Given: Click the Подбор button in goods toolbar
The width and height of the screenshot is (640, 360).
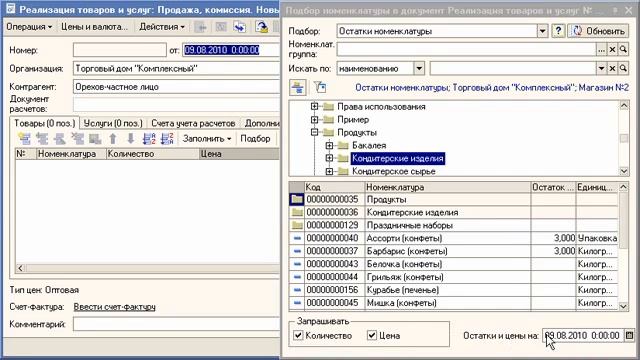Looking at the screenshot, I should pyautogui.click(x=255, y=139).
